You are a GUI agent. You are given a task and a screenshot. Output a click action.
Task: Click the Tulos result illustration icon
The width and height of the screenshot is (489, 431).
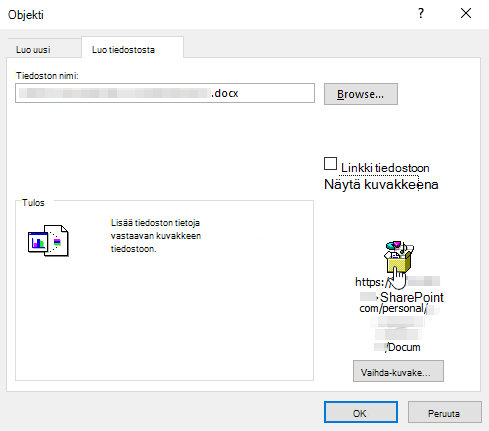pyautogui.click(x=48, y=240)
